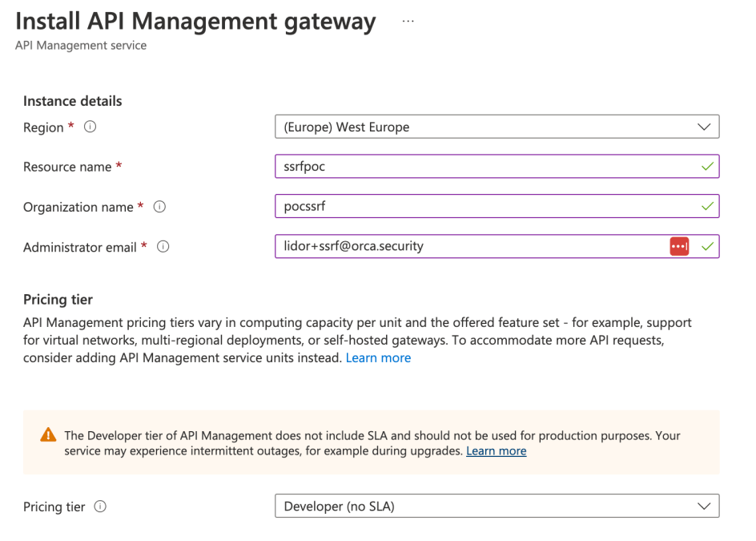Click the Organization name field containing pocssrf
The width and height of the screenshot is (756, 541).
(497, 206)
